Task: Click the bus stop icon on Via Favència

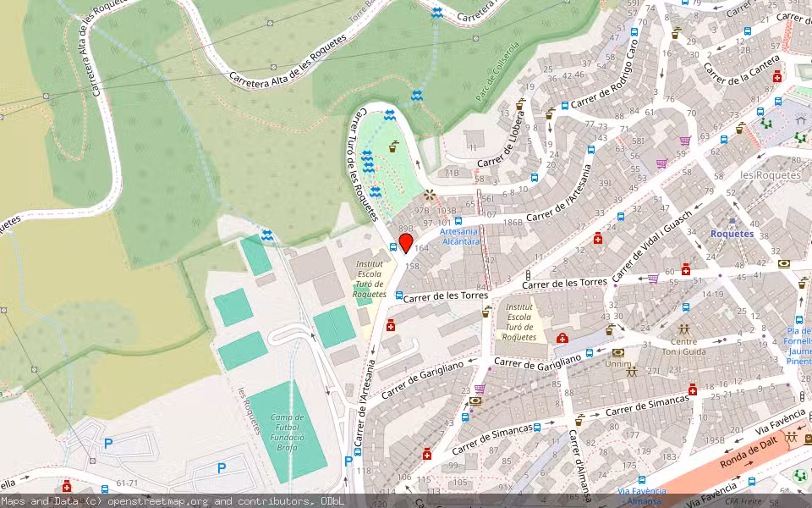Action: 642,482
